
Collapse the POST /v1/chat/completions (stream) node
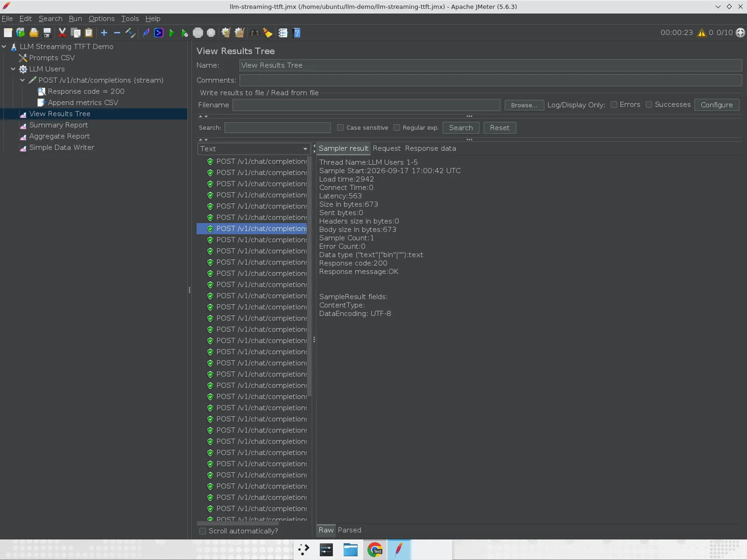[x=22, y=80]
